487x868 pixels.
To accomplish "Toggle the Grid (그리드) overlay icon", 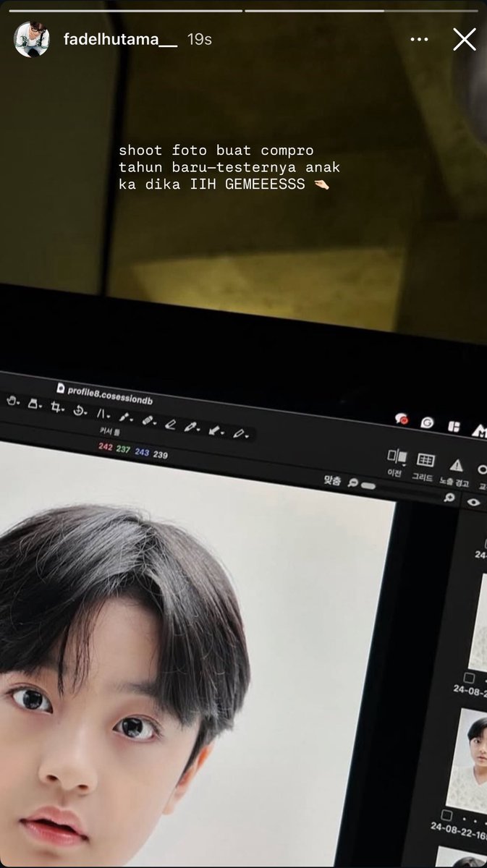I will tap(425, 460).
